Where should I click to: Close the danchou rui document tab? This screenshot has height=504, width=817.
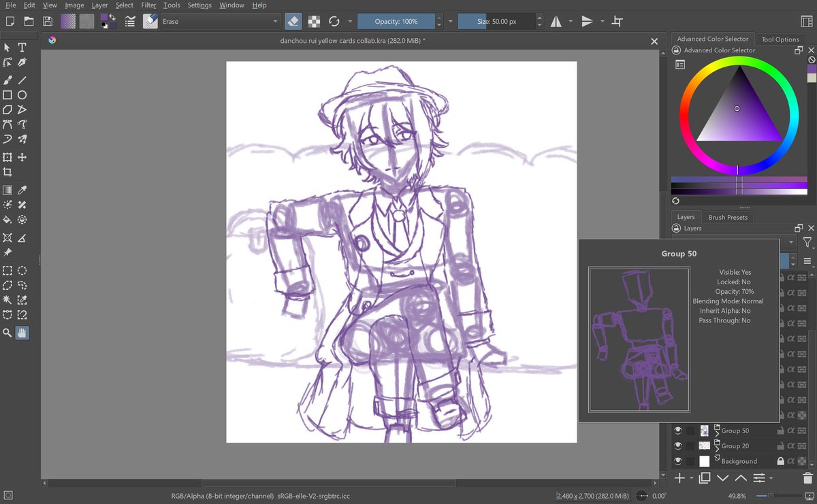654,41
